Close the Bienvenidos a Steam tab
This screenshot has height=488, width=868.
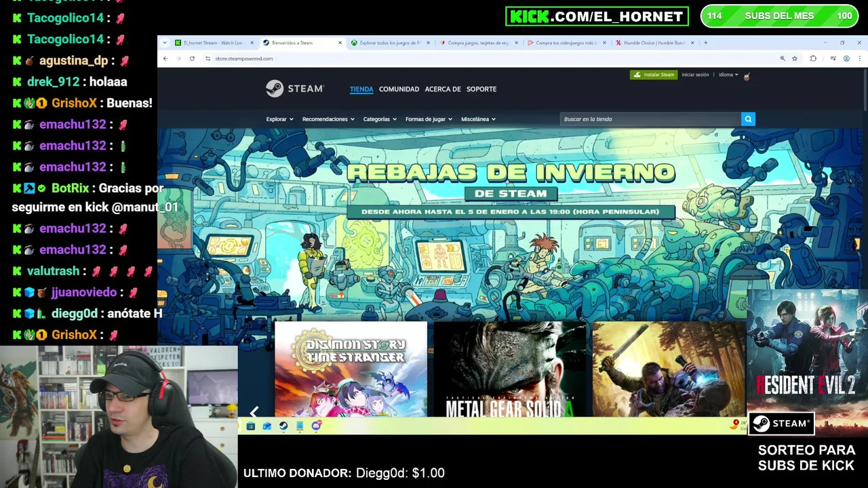[340, 43]
